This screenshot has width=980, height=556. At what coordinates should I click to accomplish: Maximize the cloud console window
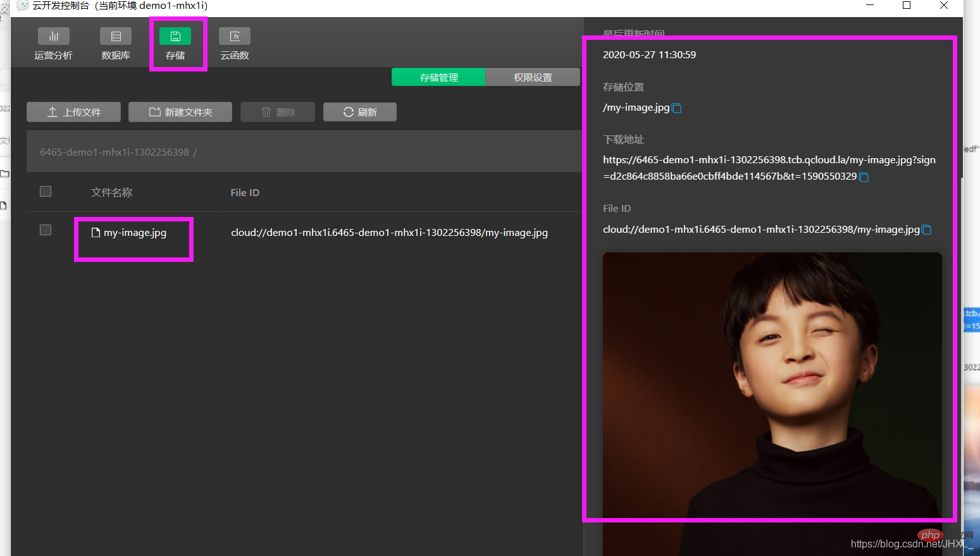(x=907, y=5)
